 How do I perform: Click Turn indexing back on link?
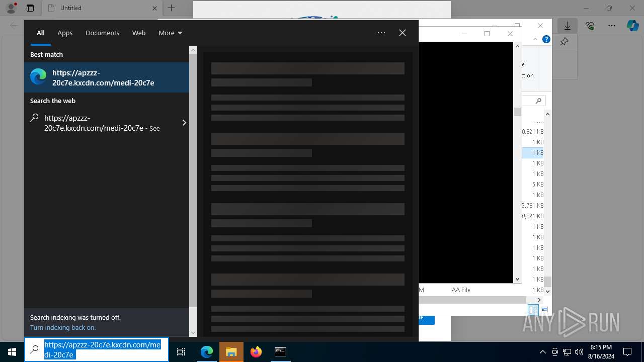click(x=63, y=327)
